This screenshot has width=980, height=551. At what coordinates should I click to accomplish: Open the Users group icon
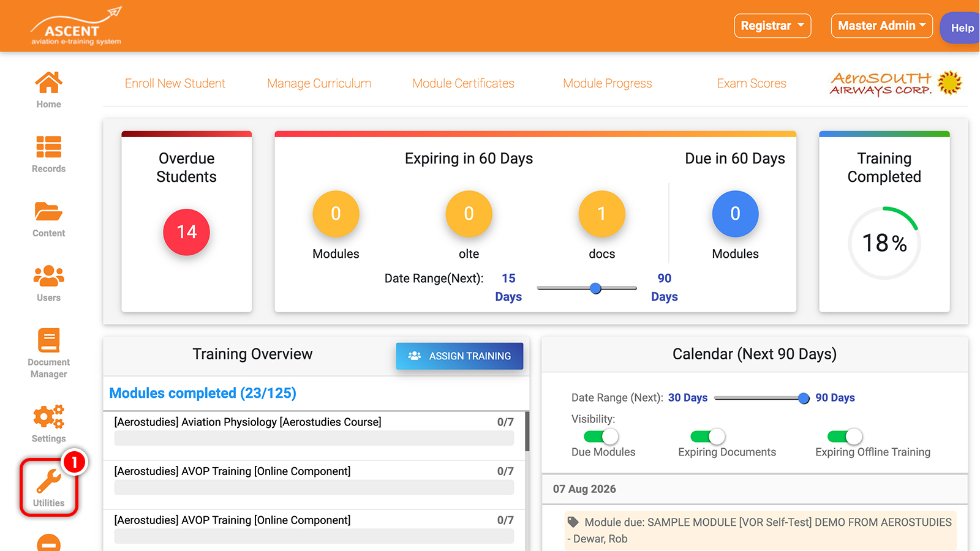[x=48, y=276]
